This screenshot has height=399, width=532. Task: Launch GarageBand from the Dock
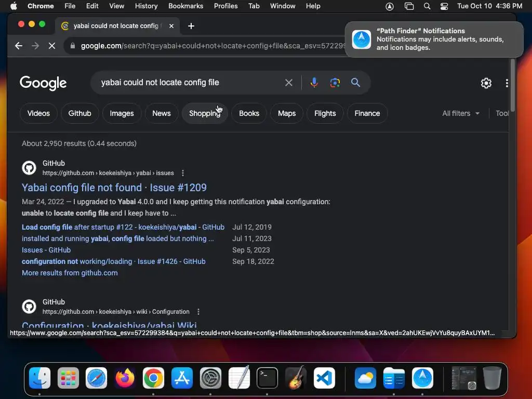pos(296,378)
